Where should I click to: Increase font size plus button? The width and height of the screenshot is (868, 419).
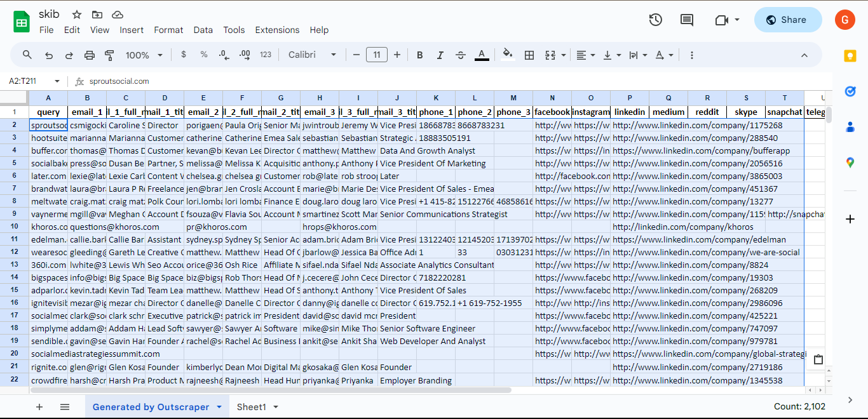(x=397, y=55)
